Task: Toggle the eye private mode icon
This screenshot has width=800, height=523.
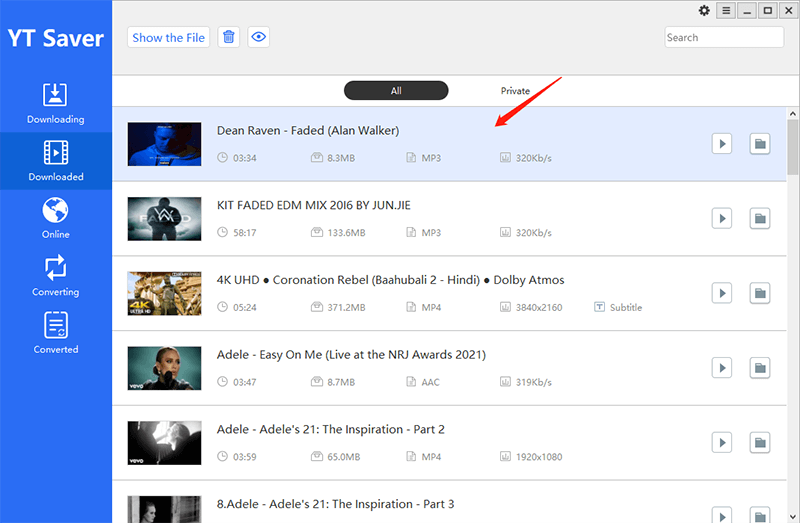Action: (x=259, y=37)
